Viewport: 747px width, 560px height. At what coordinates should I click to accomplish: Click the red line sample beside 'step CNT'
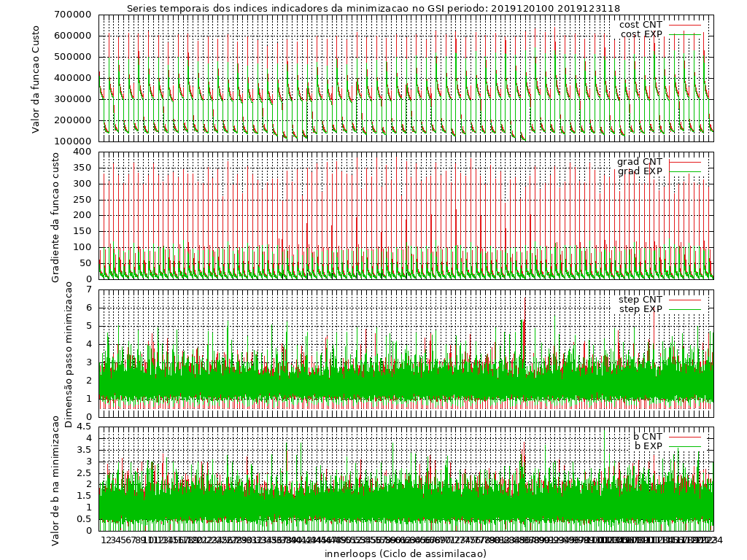(x=685, y=300)
